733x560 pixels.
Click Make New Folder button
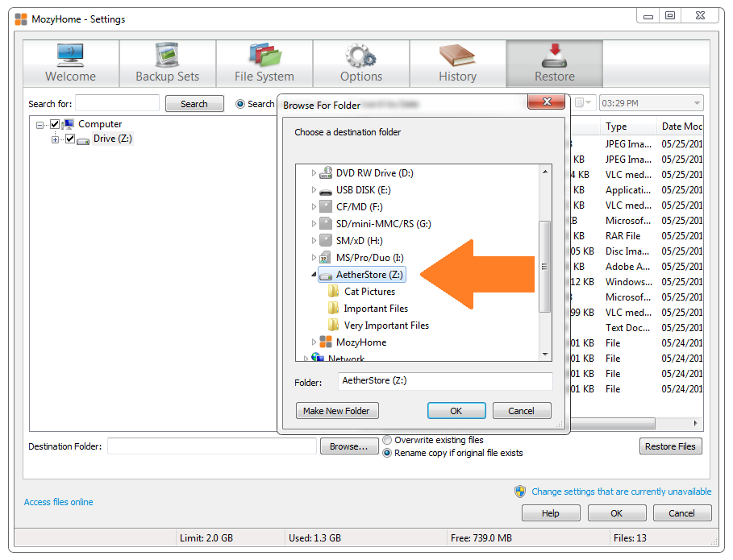(x=337, y=411)
